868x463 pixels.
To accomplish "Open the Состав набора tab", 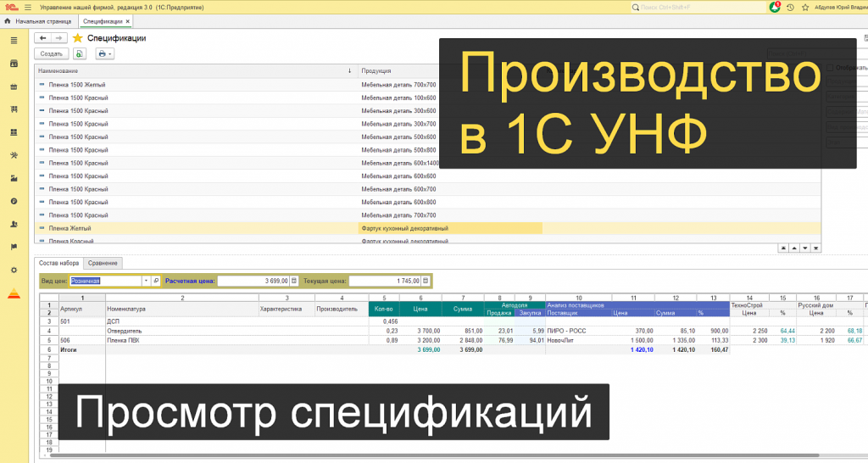I will (x=58, y=263).
